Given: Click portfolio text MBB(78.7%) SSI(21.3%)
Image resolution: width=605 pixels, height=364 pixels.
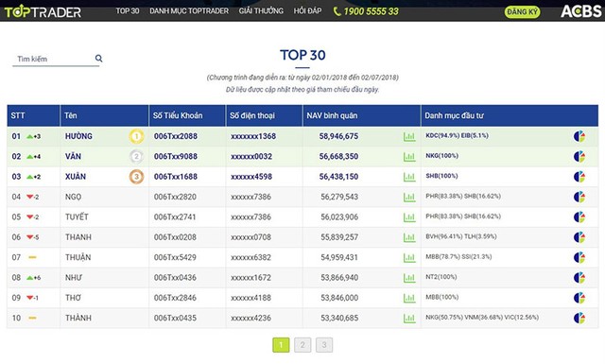Looking at the screenshot, I should [458, 257].
